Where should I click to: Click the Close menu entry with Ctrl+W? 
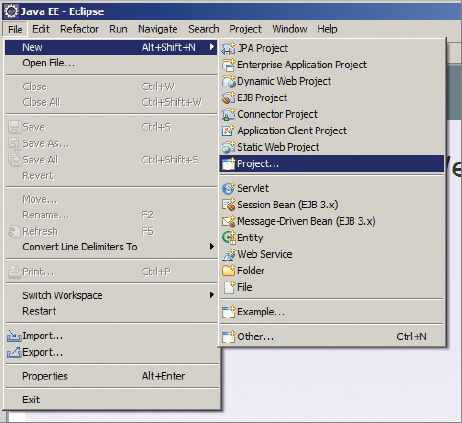pos(112,87)
